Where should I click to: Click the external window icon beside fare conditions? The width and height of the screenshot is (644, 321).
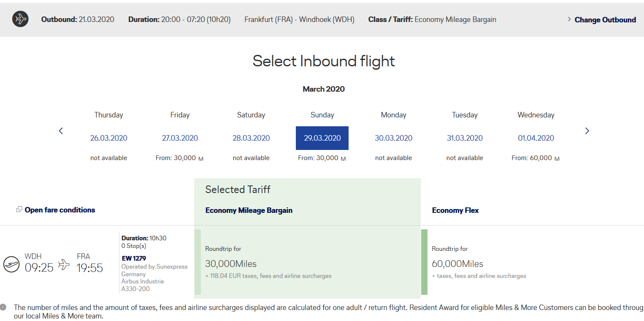point(19,209)
